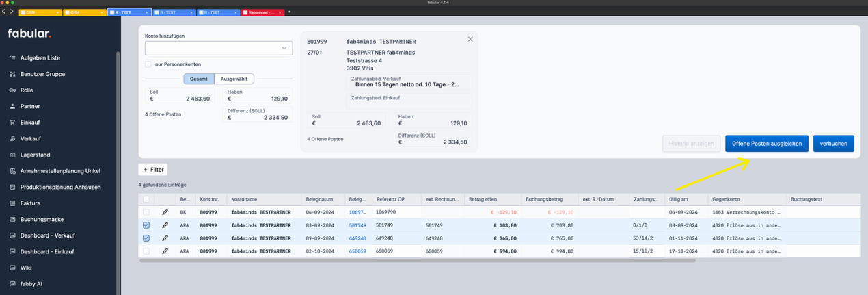Screen dimensions: 868x295
Task: Open the Filter expander above the table
Action: pos(153,169)
